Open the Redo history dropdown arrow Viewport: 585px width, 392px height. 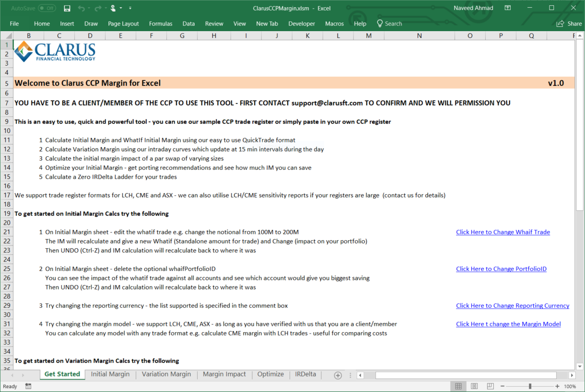pos(106,8)
